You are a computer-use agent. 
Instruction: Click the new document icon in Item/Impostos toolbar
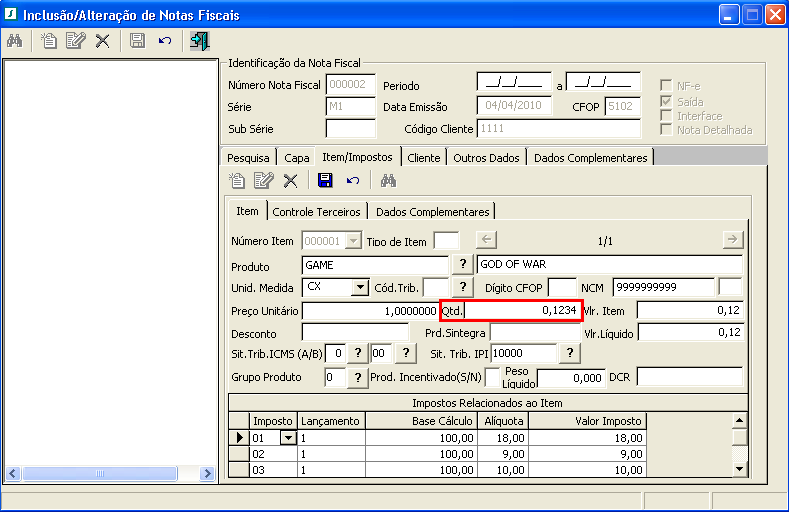(237, 181)
